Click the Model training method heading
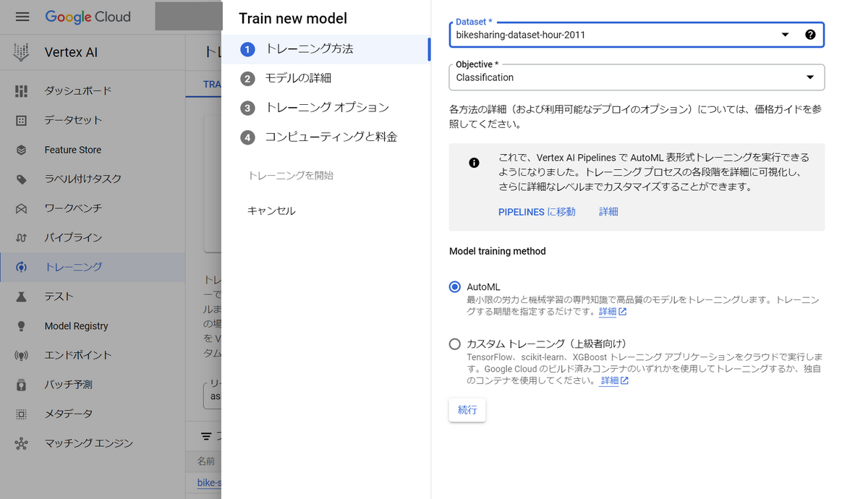This screenshot has width=868, height=499. (x=498, y=252)
